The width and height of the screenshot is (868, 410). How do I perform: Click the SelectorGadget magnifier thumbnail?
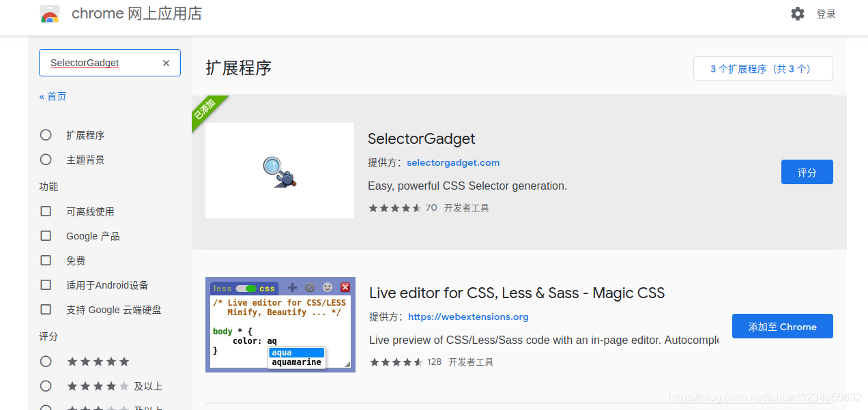click(280, 171)
